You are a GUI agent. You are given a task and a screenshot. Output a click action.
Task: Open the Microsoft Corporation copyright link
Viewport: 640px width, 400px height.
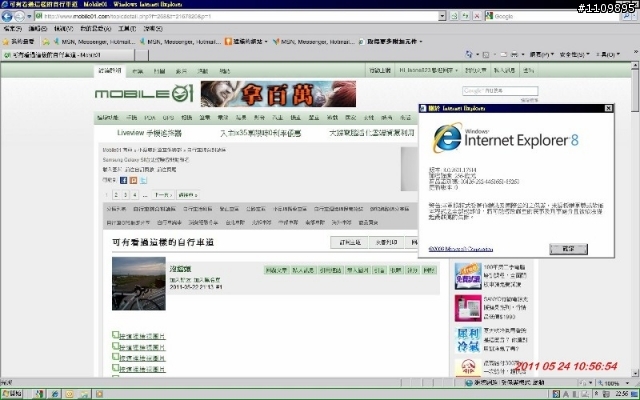pos(461,249)
